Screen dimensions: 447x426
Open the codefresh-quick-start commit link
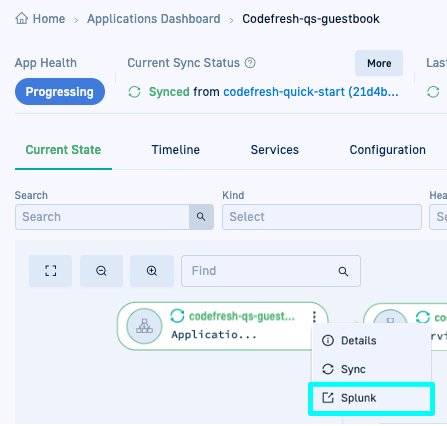(x=311, y=92)
